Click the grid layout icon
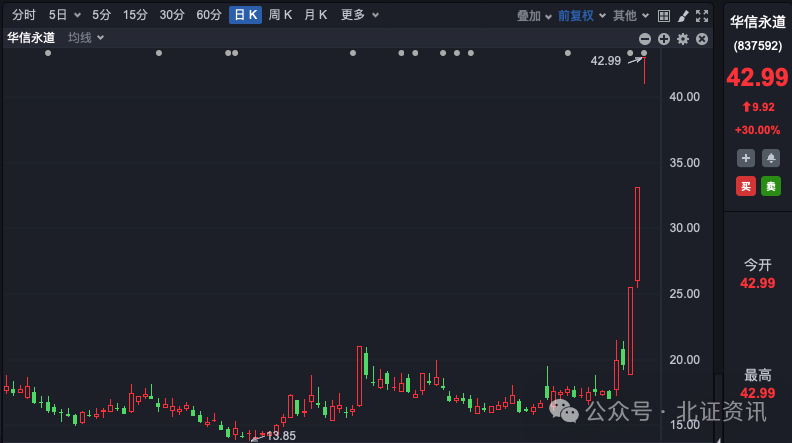The height and width of the screenshot is (443, 792). point(664,16)
